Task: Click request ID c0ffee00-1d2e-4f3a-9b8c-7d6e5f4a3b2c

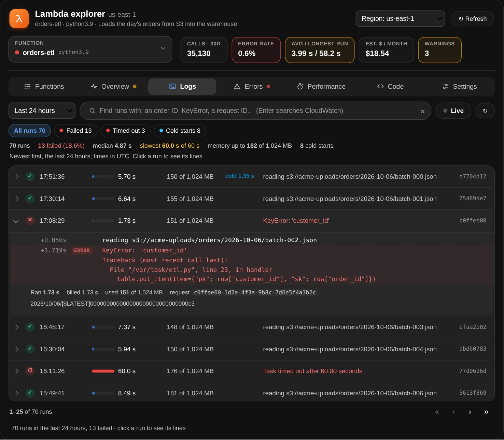Action: coord(255,293)
